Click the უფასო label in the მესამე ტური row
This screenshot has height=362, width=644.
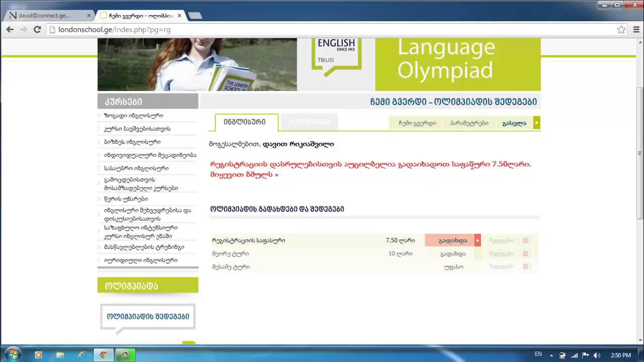453,266
